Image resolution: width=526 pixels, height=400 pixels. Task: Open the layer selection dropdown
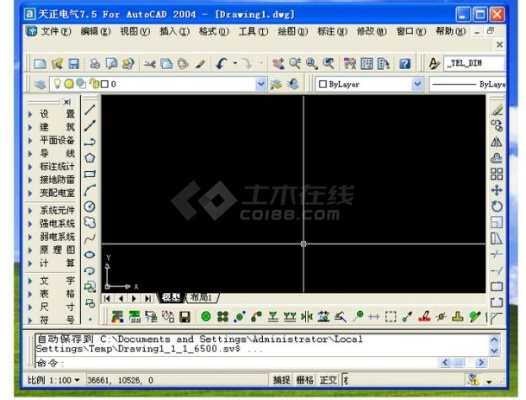click(261, 84)
